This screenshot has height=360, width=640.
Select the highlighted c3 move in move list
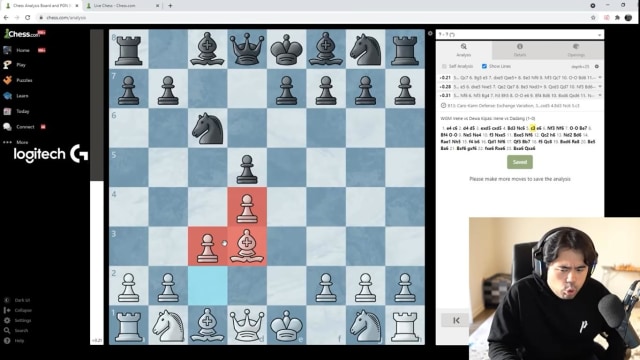533,128
